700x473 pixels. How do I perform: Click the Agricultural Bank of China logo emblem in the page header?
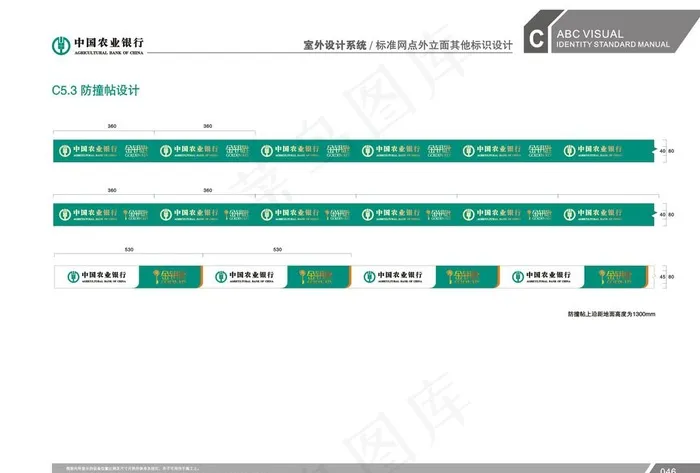tap(61, 46)
